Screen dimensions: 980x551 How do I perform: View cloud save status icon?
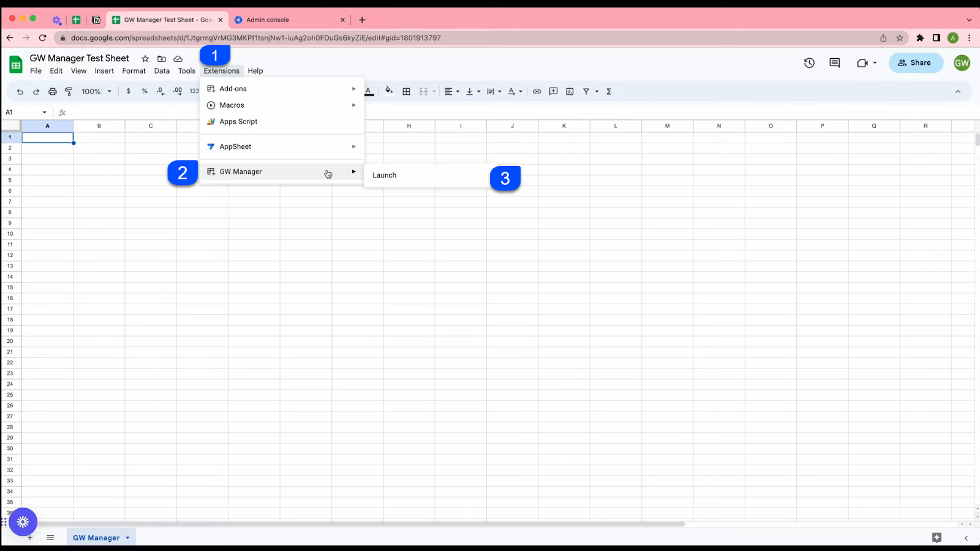point(178,59)
